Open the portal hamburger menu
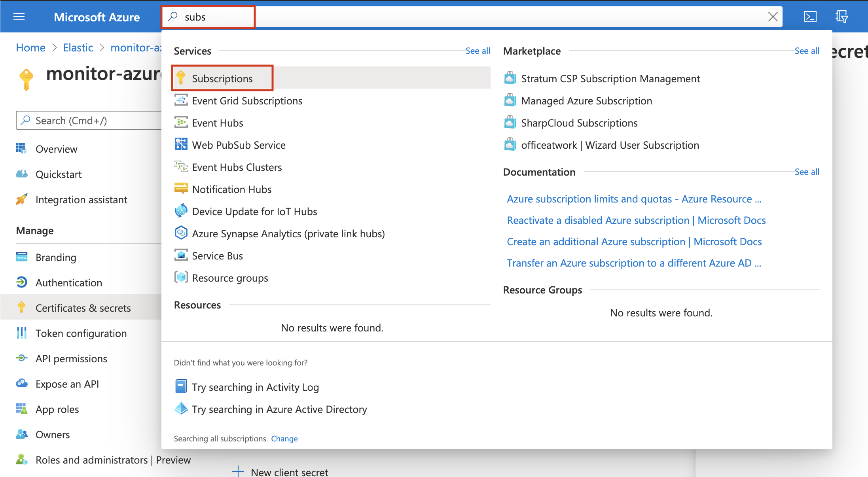 [x=19, y=17]
